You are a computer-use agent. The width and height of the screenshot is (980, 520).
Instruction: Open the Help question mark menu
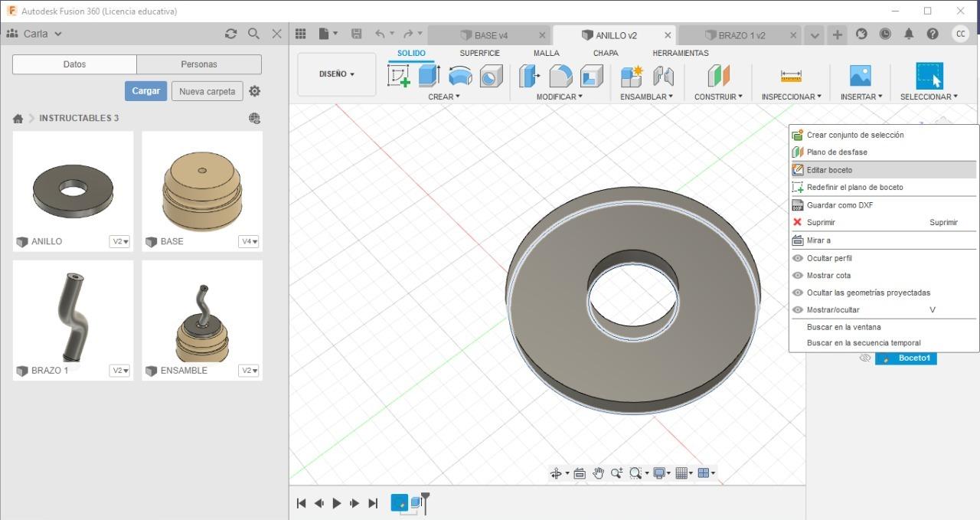click(x=933, y=34)
